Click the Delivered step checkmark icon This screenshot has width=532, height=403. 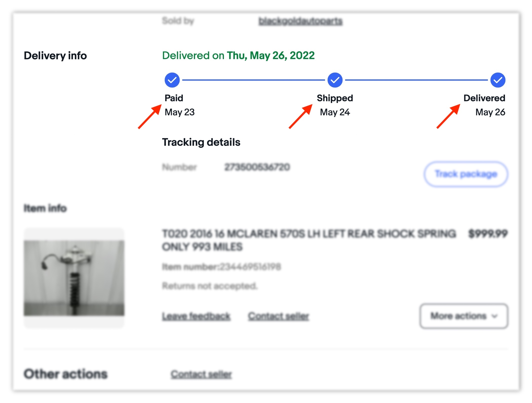pos(498,80)
